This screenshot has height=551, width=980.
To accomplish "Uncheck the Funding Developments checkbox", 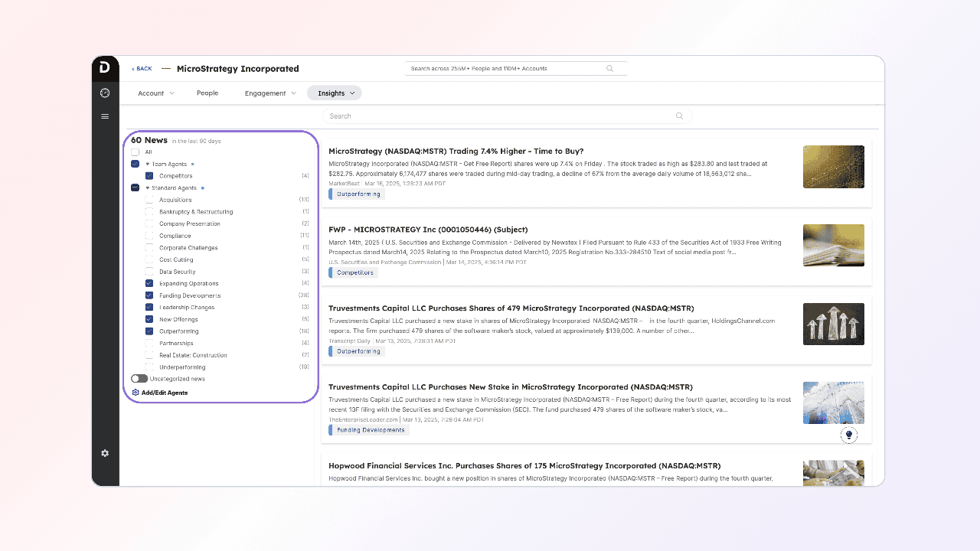I will coord(149,295).
